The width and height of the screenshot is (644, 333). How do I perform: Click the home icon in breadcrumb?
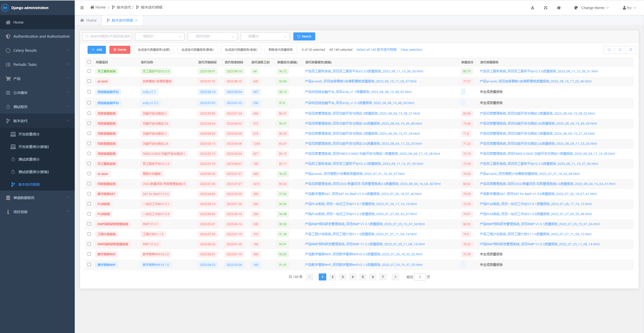coord(92,7)
